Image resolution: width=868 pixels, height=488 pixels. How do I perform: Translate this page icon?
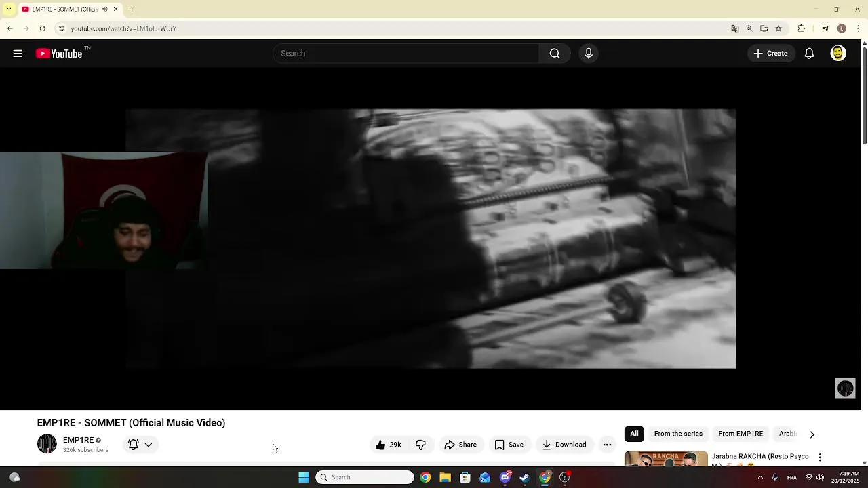(734, 28)
